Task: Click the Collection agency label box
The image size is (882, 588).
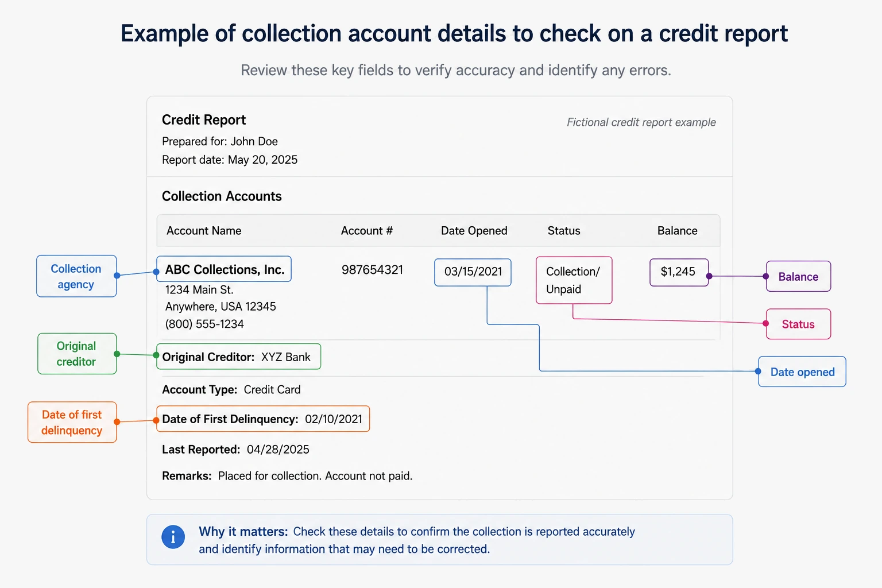Action: coord(76,276)
